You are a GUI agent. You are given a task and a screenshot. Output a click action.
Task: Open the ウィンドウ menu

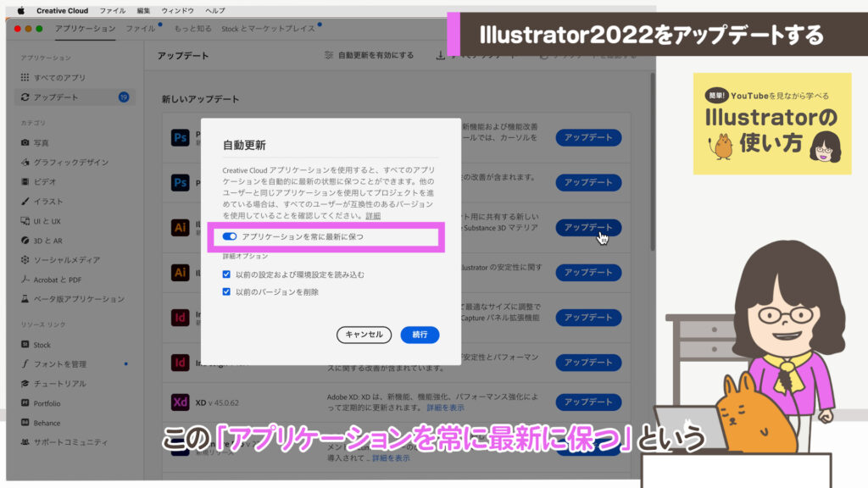(178, 10)
